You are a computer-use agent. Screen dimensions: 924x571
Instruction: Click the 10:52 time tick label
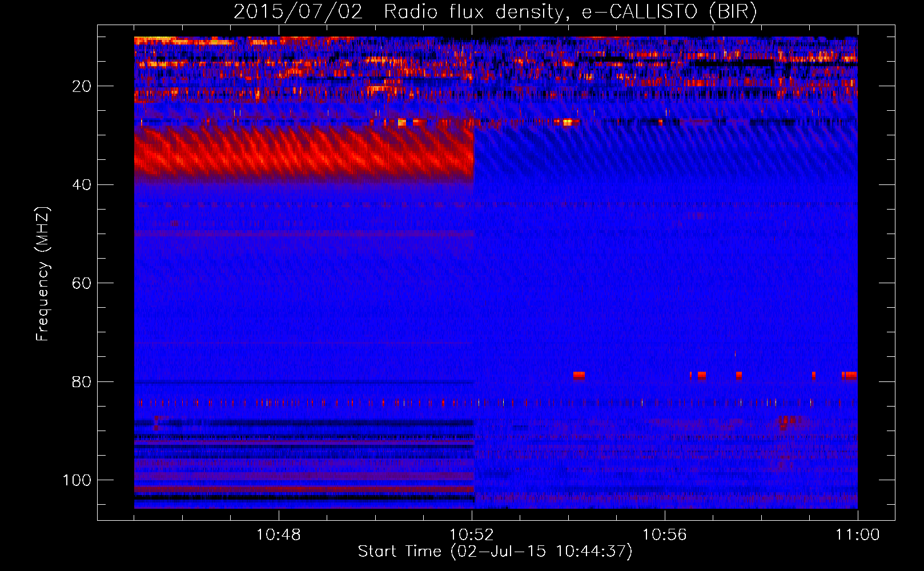tap(472, 535)
